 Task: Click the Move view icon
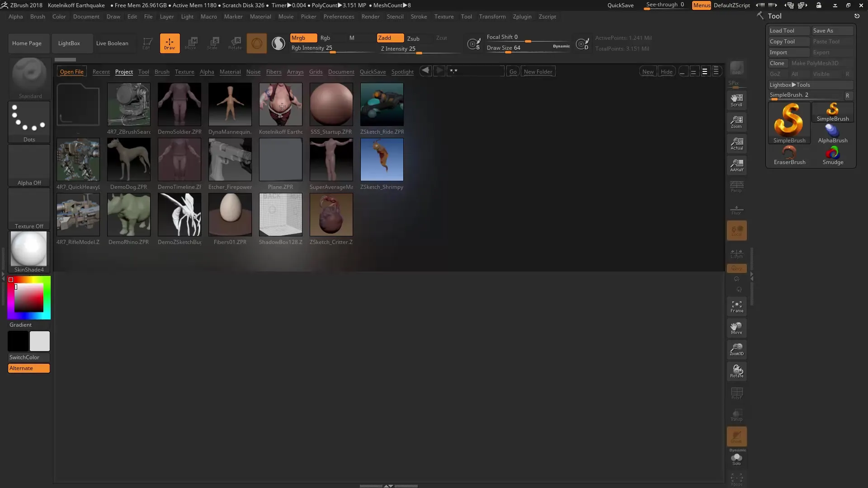tap(736, 328)
